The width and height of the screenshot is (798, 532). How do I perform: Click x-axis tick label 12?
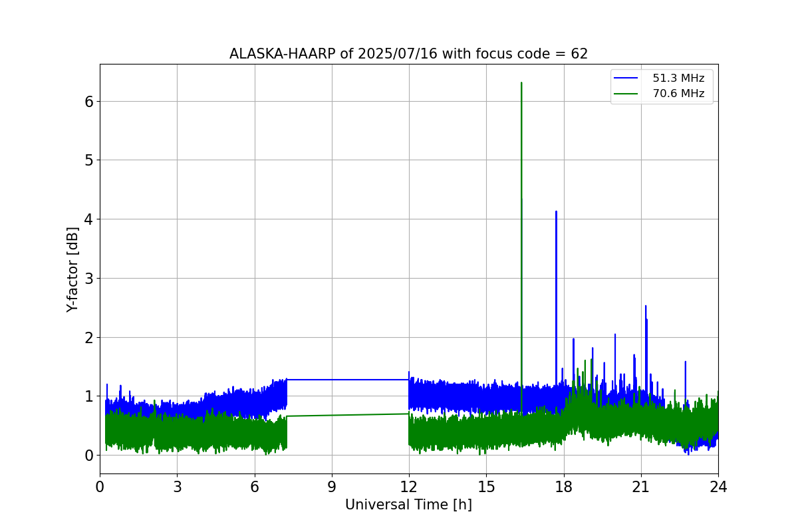click(409, 487)
